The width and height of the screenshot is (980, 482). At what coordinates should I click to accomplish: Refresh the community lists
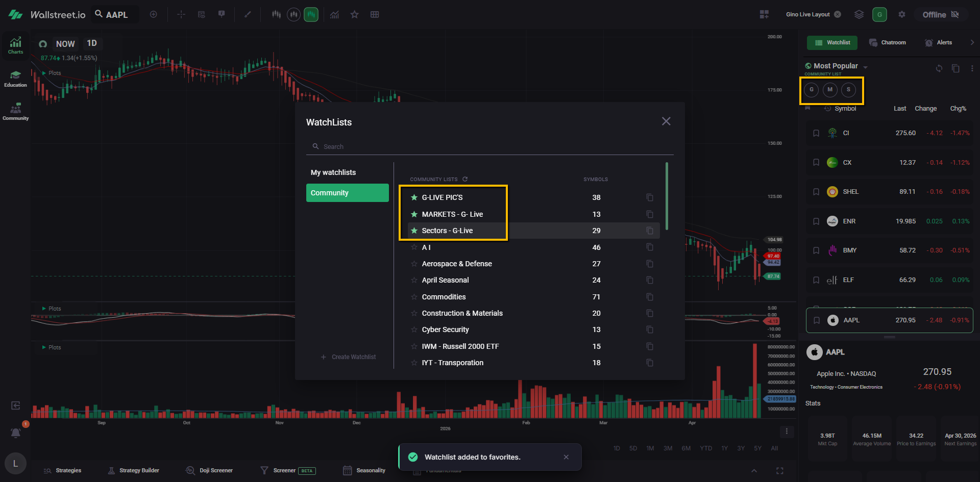(x=465, y=179)
